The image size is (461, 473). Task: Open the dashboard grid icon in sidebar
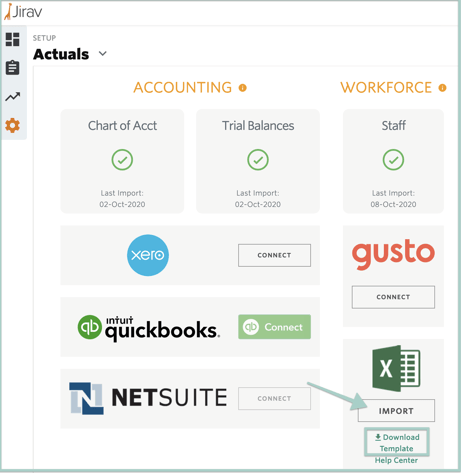13,39
